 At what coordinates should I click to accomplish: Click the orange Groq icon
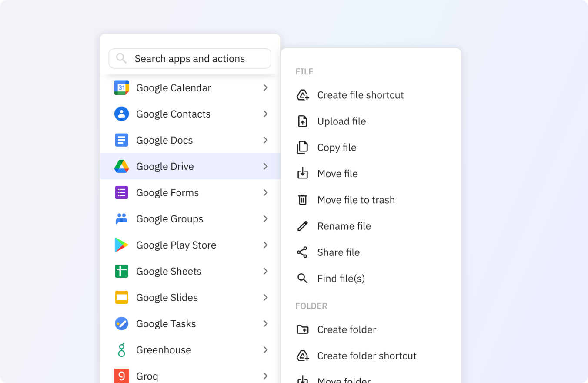tap(121, 376)
